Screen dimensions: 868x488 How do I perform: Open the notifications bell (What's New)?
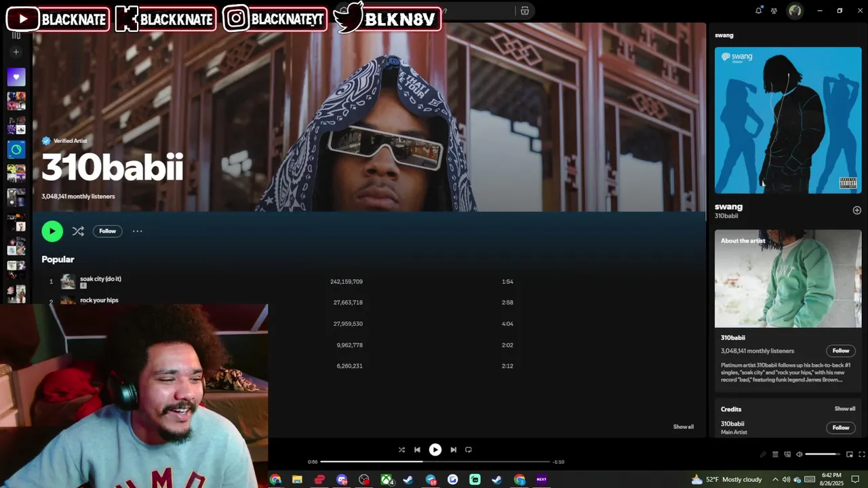(758, 10)
